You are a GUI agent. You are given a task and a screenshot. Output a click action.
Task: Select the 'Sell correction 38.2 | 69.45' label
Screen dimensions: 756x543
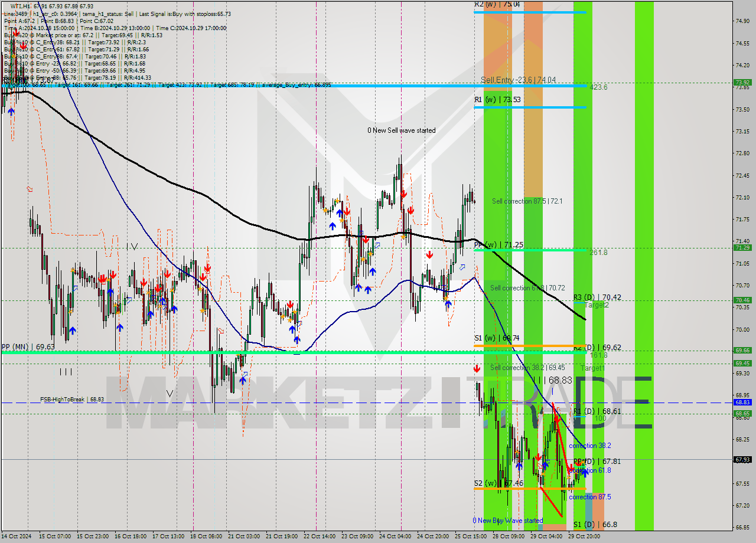coord(527,368)
